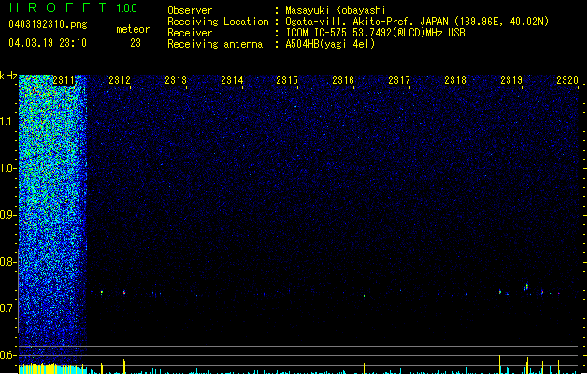This screenshot has height=374, width=588.
Task: Click the A504HB(yagi 4el) antenna text
Action: tap(330, 44)
